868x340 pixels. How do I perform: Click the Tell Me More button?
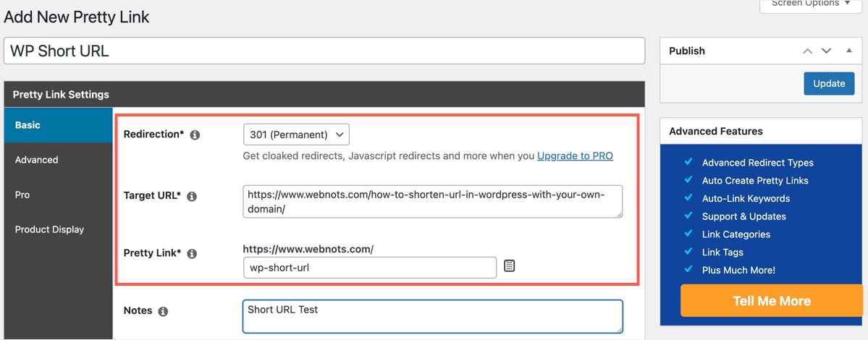pos(771,301)
